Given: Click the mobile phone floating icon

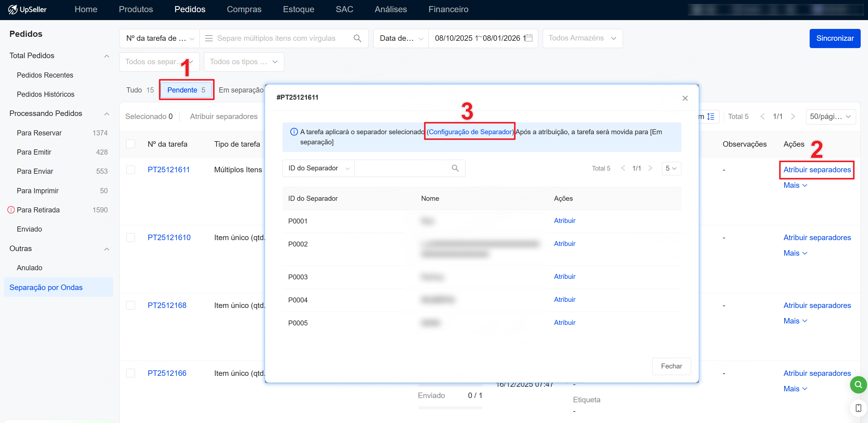Looking at the screenshot, I should point(858,408).
